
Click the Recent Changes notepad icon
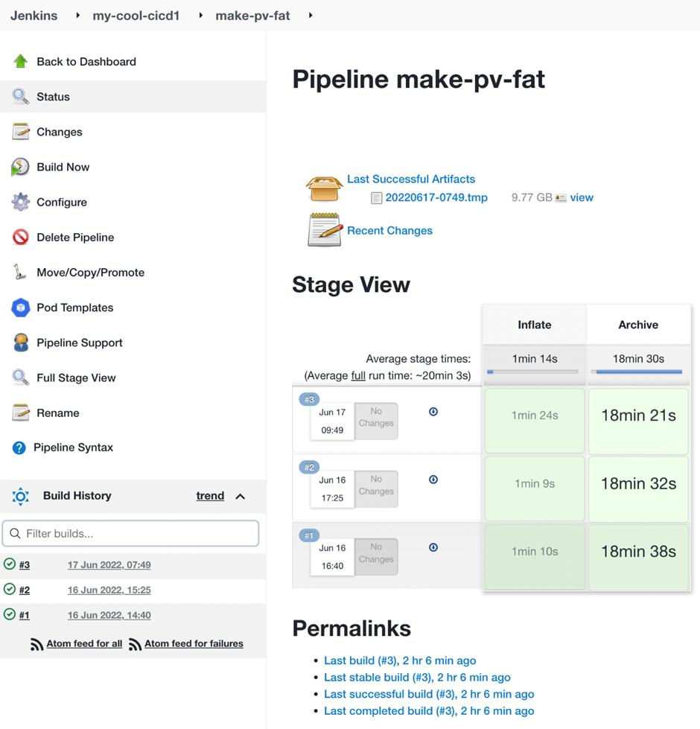325,230
